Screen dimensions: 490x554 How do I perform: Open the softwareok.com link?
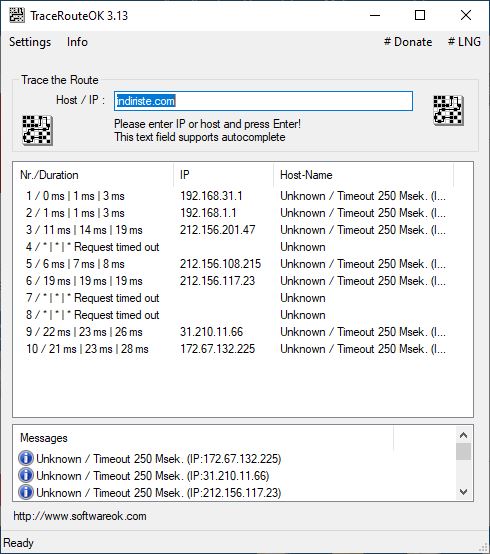coord(80,516)
